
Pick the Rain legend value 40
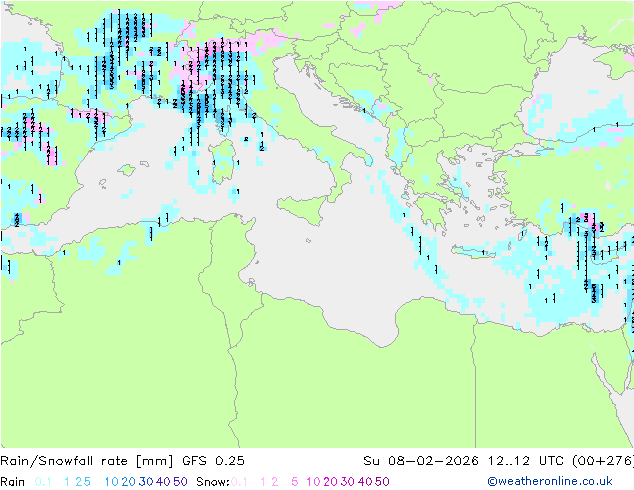(163, 482)
